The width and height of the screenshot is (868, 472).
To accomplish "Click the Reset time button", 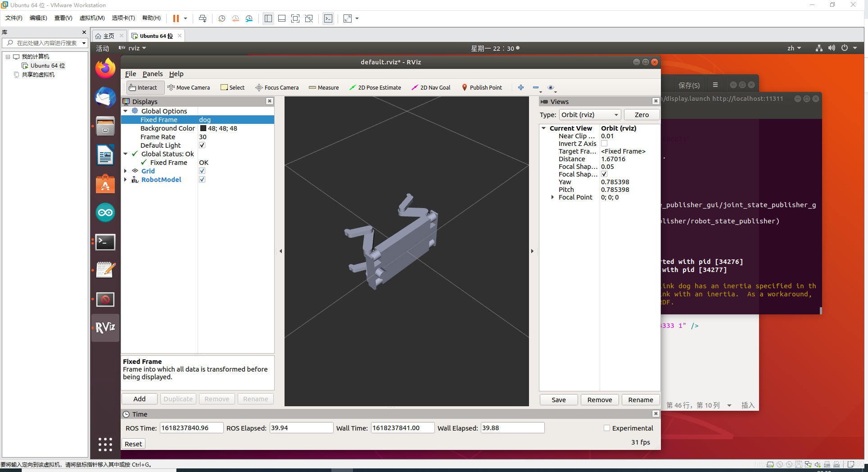I will (x=133, y=444).
